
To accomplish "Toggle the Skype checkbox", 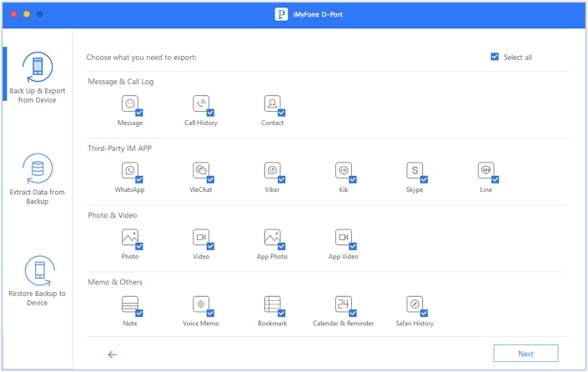I will (x=425, y=179).
